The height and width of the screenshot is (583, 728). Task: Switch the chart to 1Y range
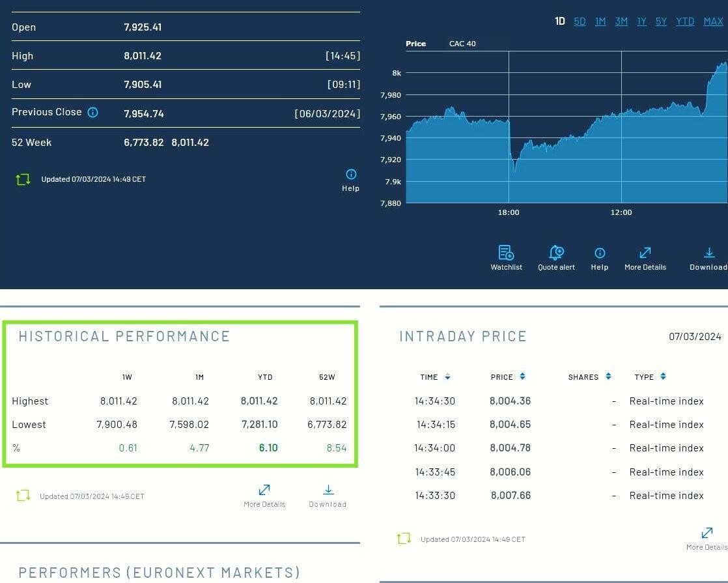641,21
